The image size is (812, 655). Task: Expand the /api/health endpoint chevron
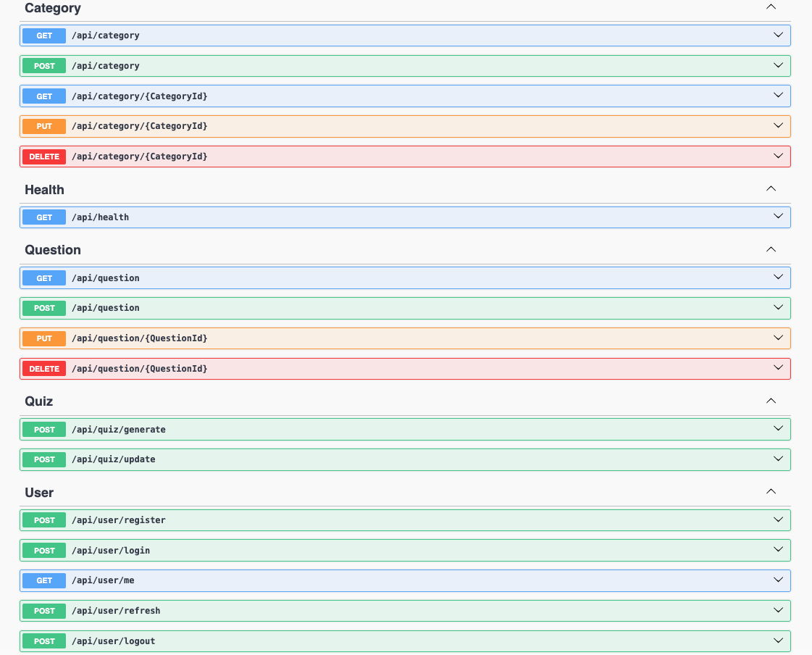coord(778,217)
